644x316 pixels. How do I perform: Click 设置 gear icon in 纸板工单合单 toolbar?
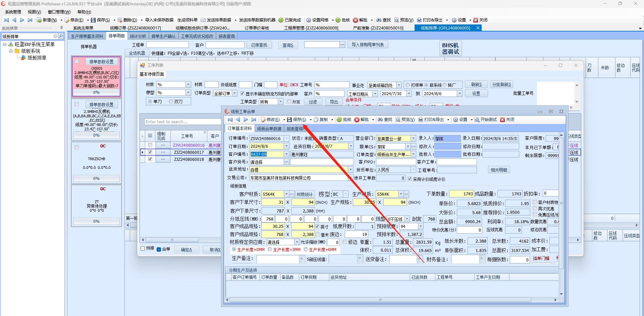pyautogui.click(x=455, y=120)
